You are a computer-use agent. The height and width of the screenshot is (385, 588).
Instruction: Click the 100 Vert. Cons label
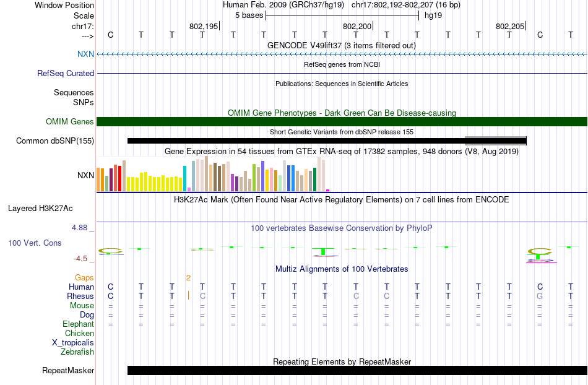(35, 243)
